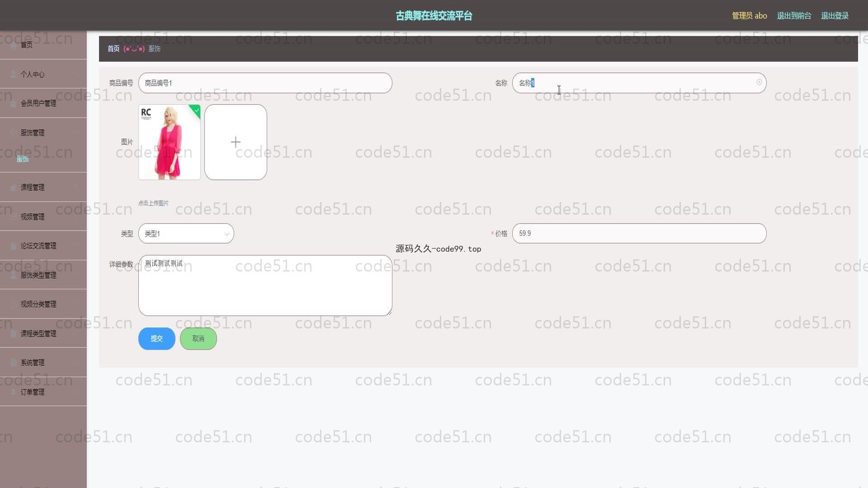Click the 服饰 breadcrumb item
Image resolution: width=868 pixels, height=488 pixels.
click(x=155, y=49)
